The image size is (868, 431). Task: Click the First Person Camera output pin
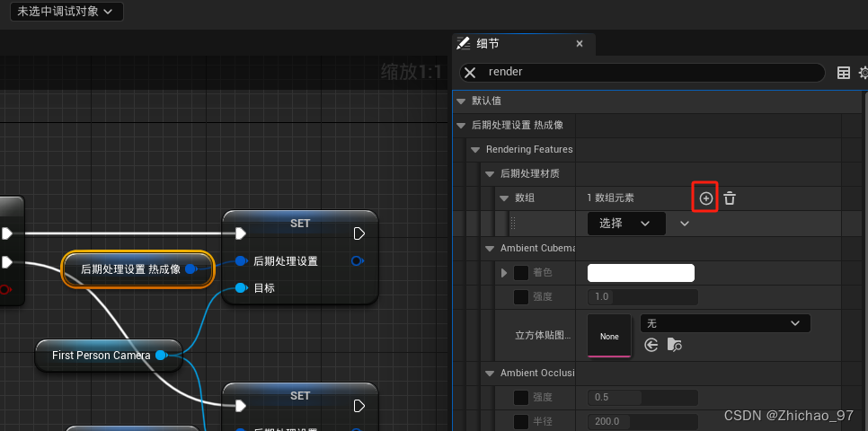click(161, 356)
